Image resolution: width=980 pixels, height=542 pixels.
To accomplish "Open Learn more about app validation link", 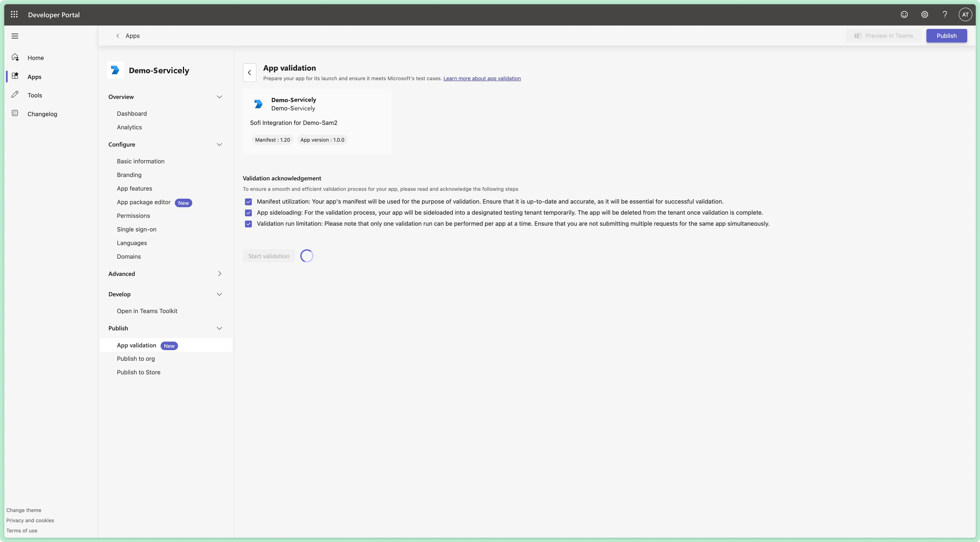I will click(x=482, y=78).
